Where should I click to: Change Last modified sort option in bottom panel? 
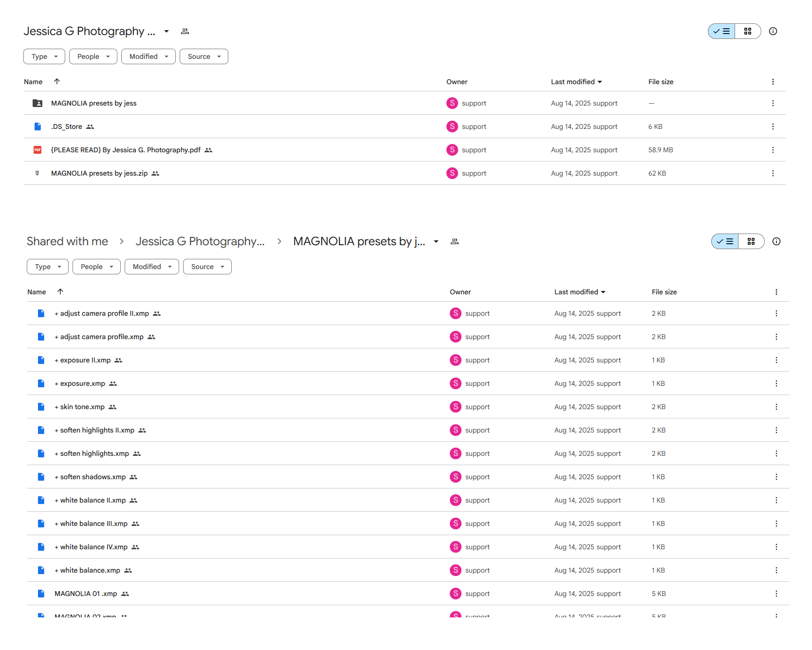click(580, 292)
